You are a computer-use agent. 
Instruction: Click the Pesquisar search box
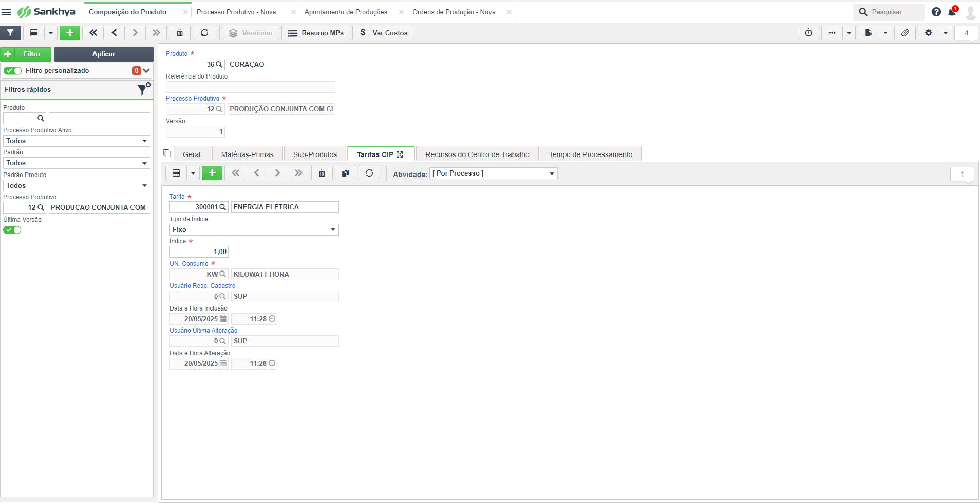tap(889, 12)
